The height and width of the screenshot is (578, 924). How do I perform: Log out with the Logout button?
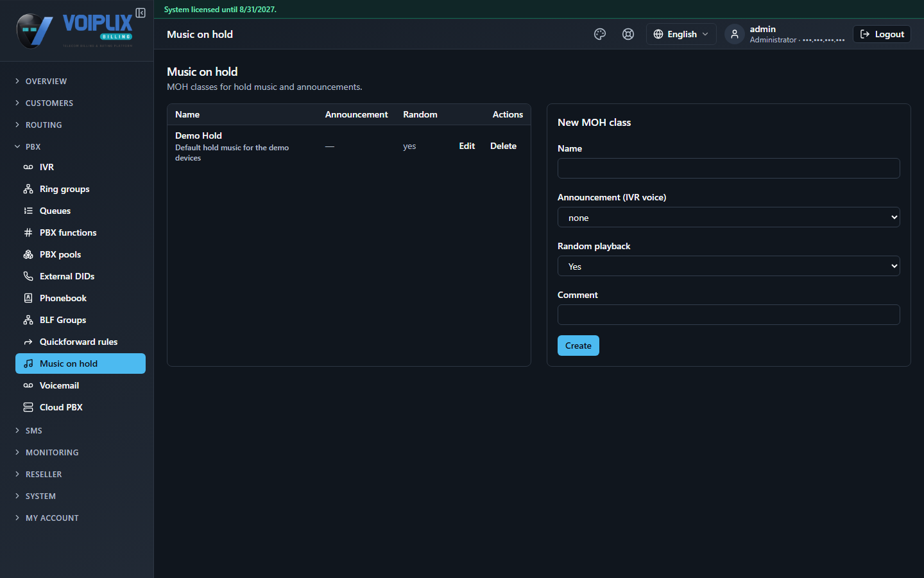882,34
